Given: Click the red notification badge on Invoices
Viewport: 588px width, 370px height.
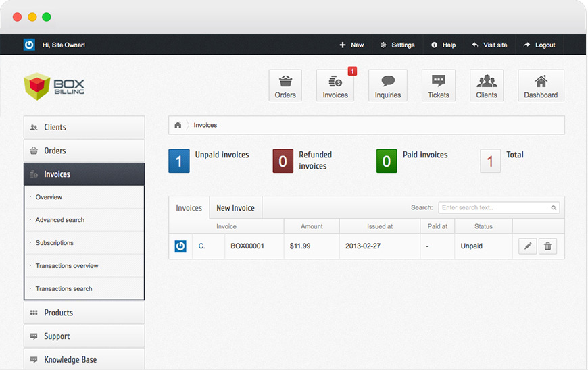Looking at the screenshot, I should pyautogui.click(x=352, y=71).
